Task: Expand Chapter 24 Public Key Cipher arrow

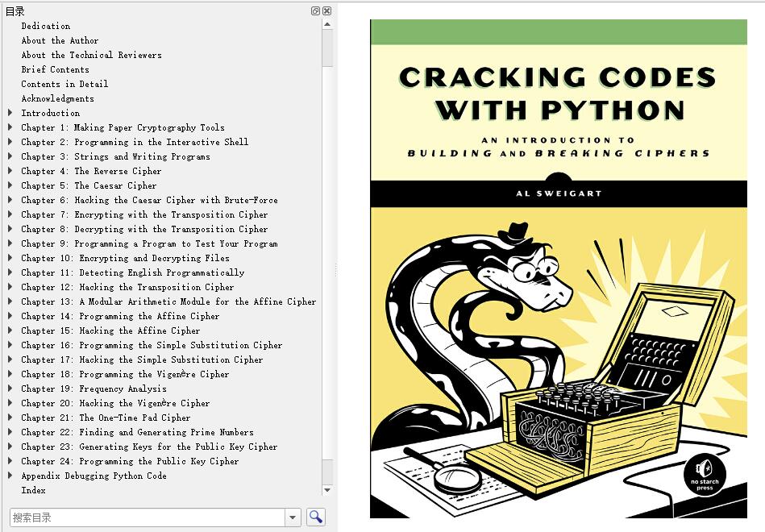Action: click(x=10, y=461)
